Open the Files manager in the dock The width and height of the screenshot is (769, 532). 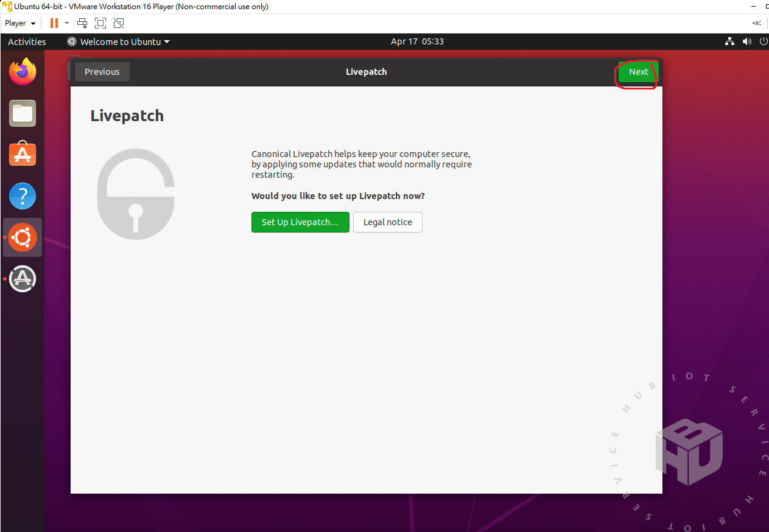[x=23, y=113]
